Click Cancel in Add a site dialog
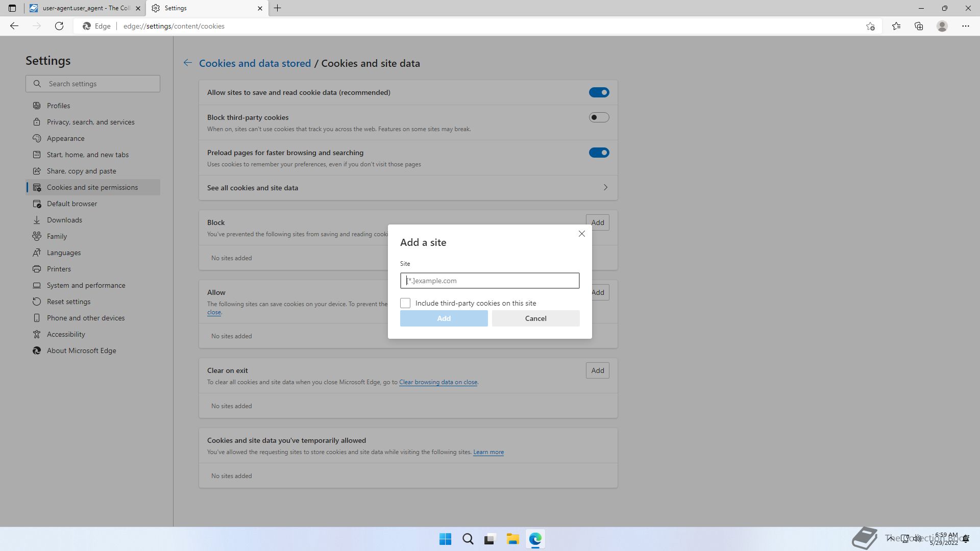Screen dimensions: 980x551 tap(535, 318)
